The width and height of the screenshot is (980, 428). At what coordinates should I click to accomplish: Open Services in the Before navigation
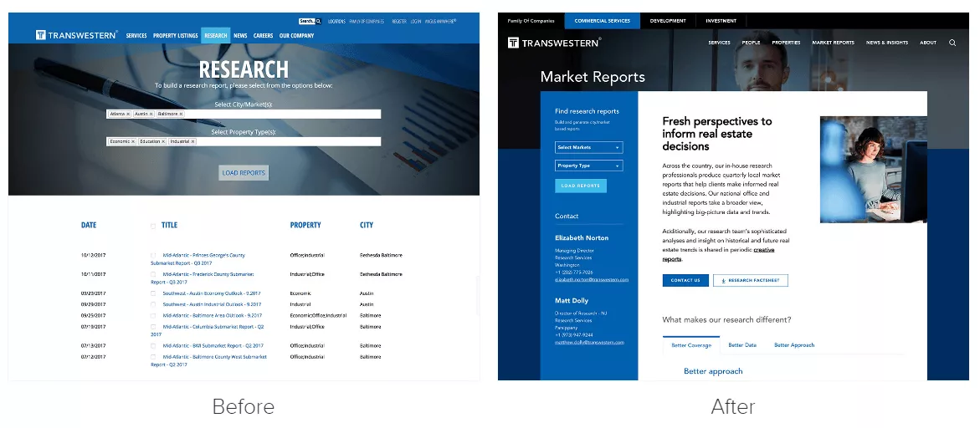pos(136,36)
